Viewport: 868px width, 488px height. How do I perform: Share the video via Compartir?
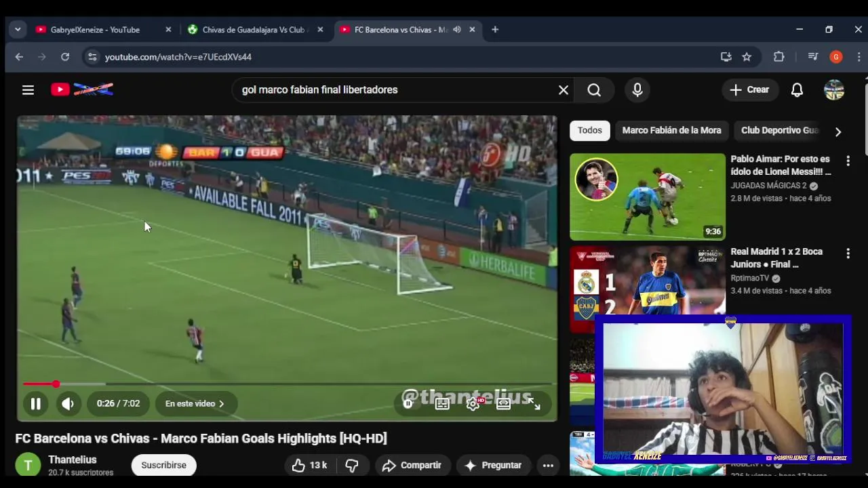pyautogui.click(x=412, y=466)
